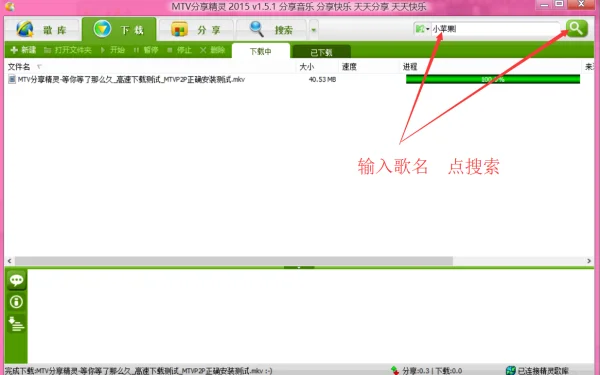Open the 分享 share tab
Image resolution: width=600 pixels, height=375 pixels.
click(196, 29)
